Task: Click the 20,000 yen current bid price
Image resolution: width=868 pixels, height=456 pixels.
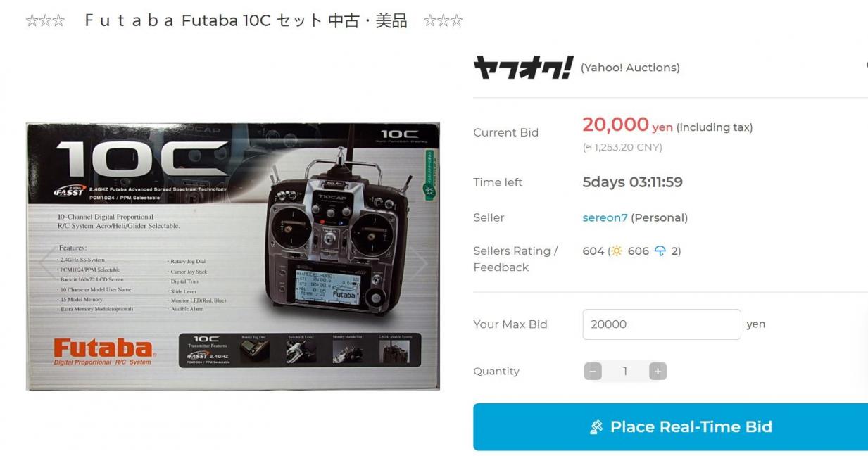Action: pyautogui.click(x=627, y=125)
